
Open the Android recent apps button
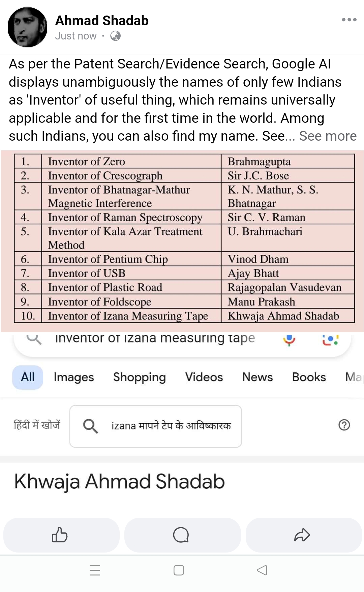(x=95, y=570)
